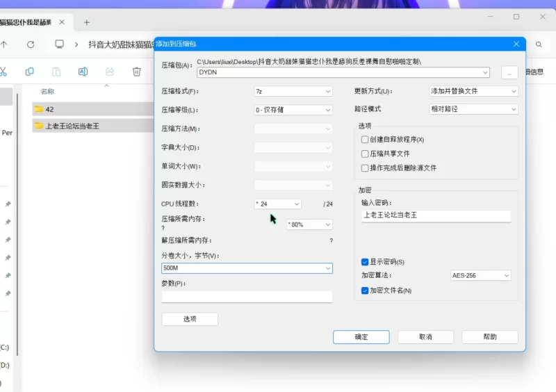The image size is (556, 392).
Task: Click the disabled 单词大小 dropdown
Action: 293,166
